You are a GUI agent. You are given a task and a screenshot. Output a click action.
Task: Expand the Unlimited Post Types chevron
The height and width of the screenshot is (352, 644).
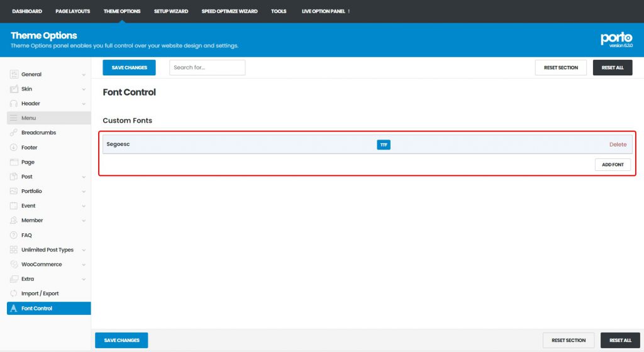click(x=84, y=250)
